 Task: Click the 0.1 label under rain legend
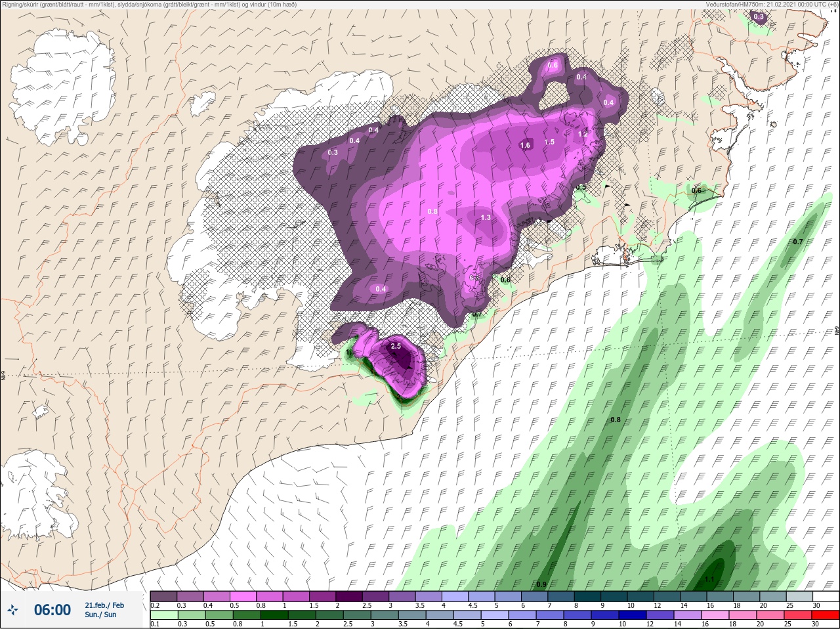(x=155, y=624)
